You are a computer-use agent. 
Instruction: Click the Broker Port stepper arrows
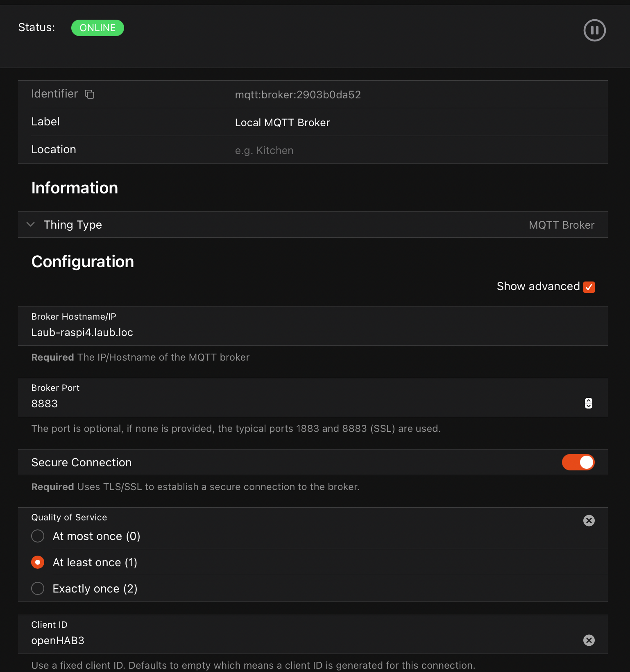[588, 403]
